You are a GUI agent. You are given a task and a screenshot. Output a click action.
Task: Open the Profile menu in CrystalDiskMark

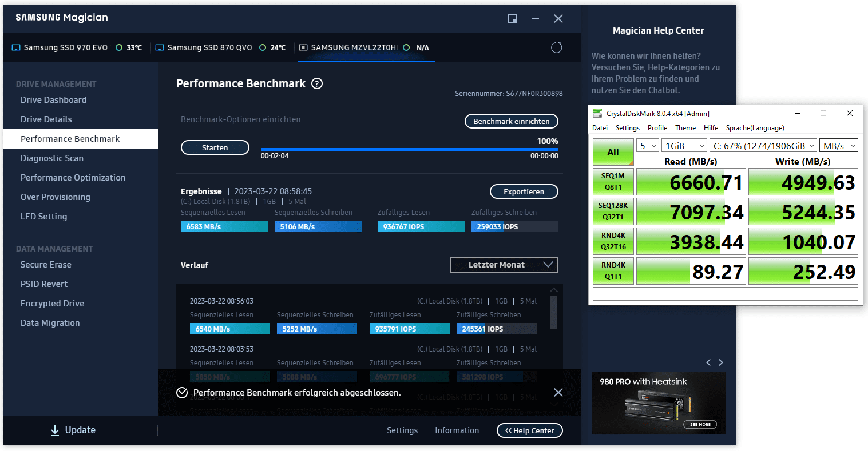[657, 128]
